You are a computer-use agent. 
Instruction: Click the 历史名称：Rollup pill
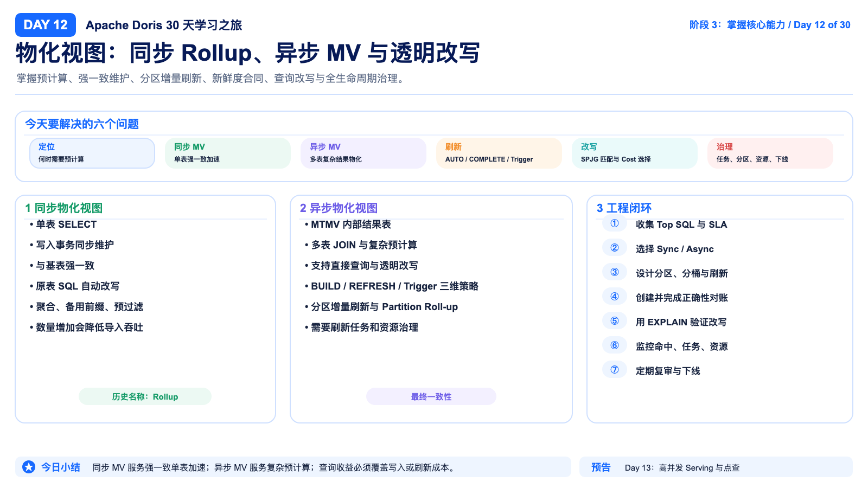point(145,396)
